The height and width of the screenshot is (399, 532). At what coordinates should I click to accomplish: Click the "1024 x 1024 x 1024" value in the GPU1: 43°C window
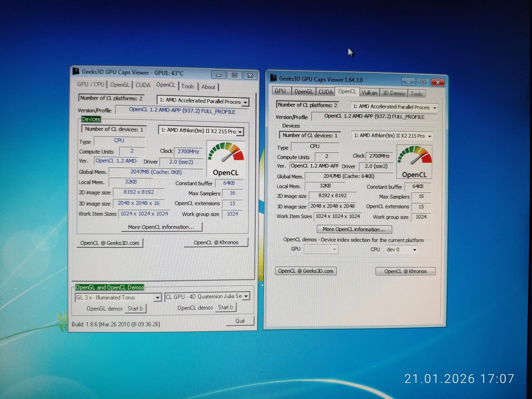click(x=144, y=214)
